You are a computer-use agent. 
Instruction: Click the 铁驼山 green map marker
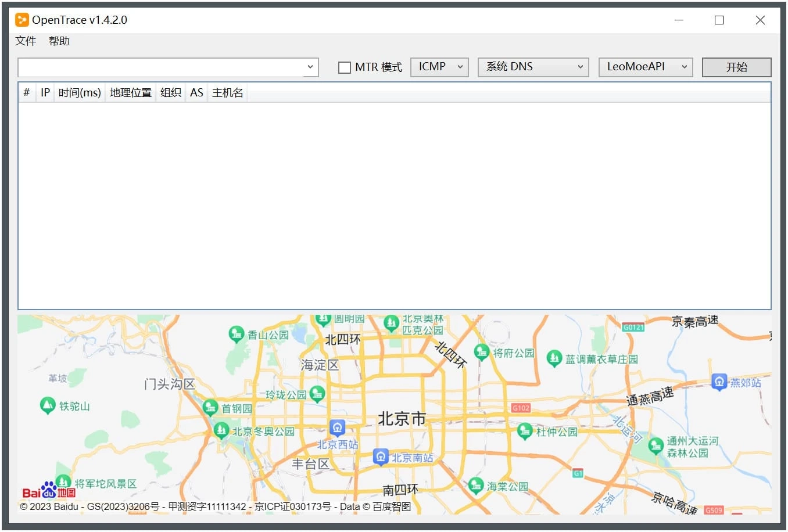48,405
